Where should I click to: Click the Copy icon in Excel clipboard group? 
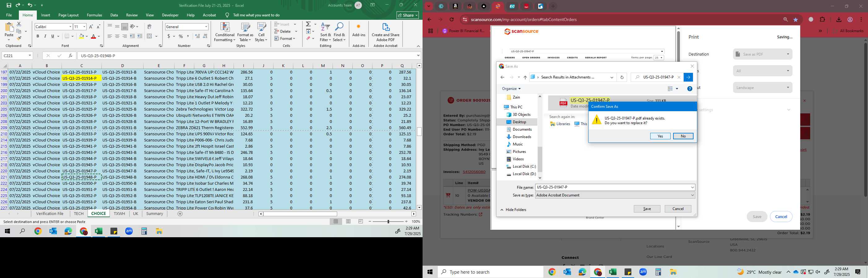(19, 31)
